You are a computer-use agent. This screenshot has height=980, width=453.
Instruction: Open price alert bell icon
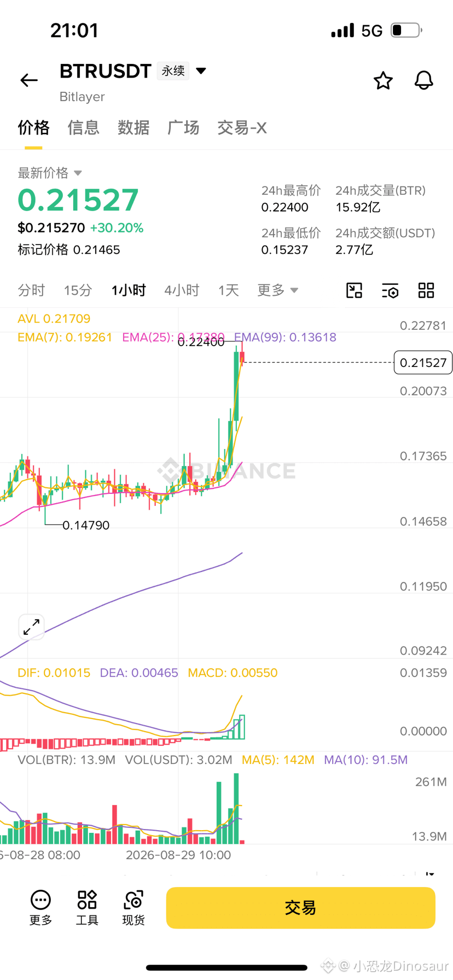click(423, 80)
